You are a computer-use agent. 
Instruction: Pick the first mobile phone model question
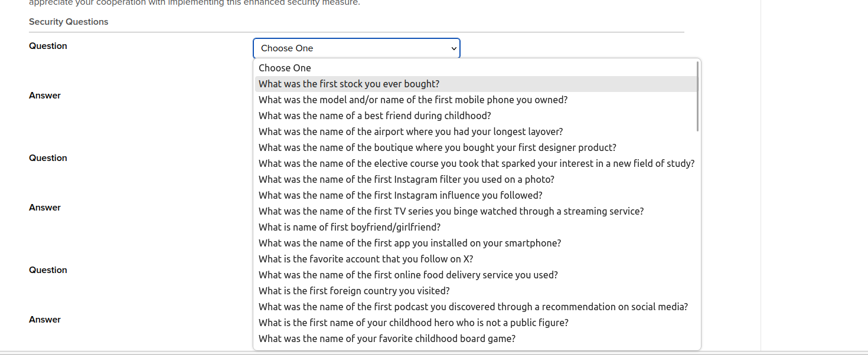point(413,100)
